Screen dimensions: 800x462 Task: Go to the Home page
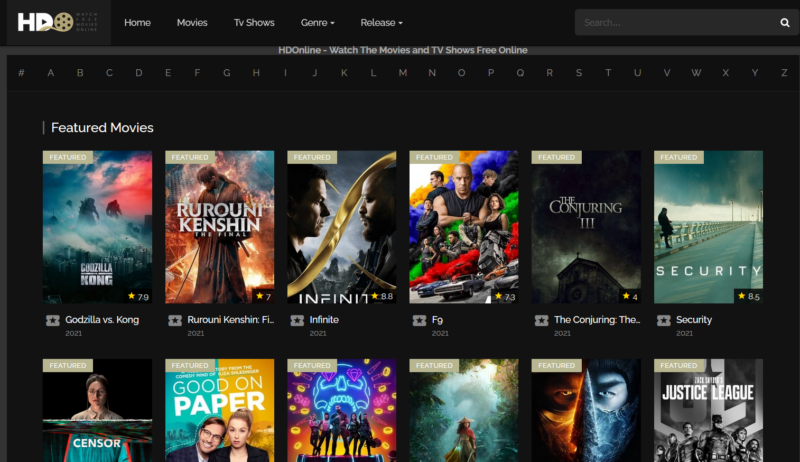coord(137,22)
